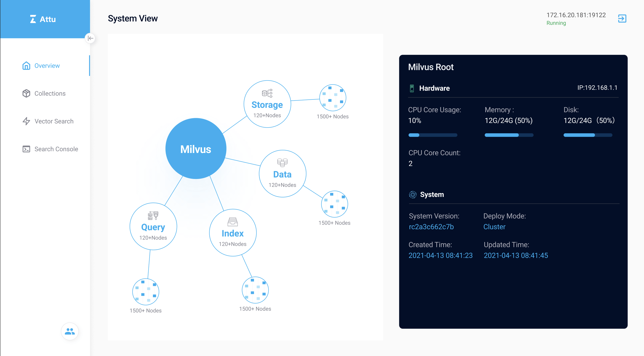Click the Disk usage progress bar
Image resolution: width=644 pixels, height=356 pixels.
click(588, 135)
